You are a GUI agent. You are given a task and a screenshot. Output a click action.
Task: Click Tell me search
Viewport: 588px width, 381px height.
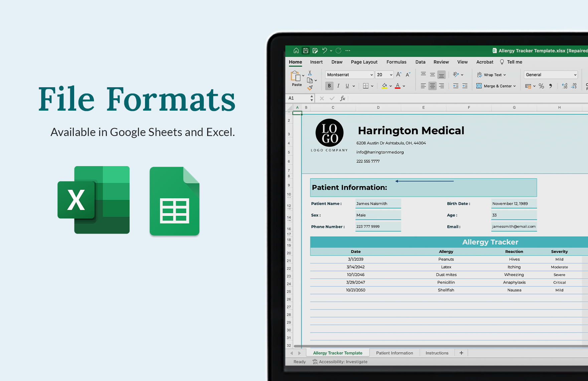[511, 62]
